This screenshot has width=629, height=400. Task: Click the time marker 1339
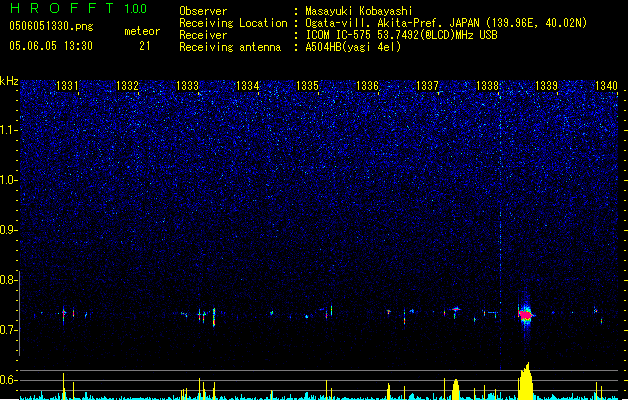pos(546,86)
